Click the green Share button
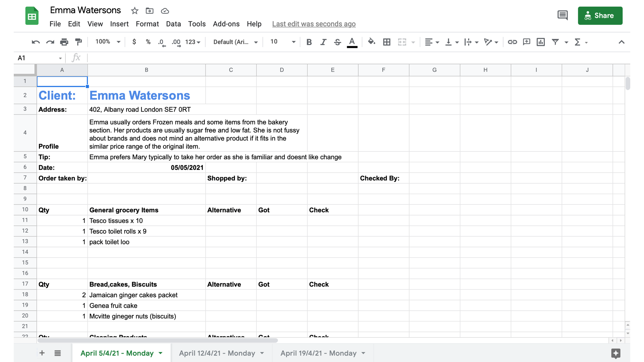The width and height of the screenshot is (644, 362). (x=600, y=15)
